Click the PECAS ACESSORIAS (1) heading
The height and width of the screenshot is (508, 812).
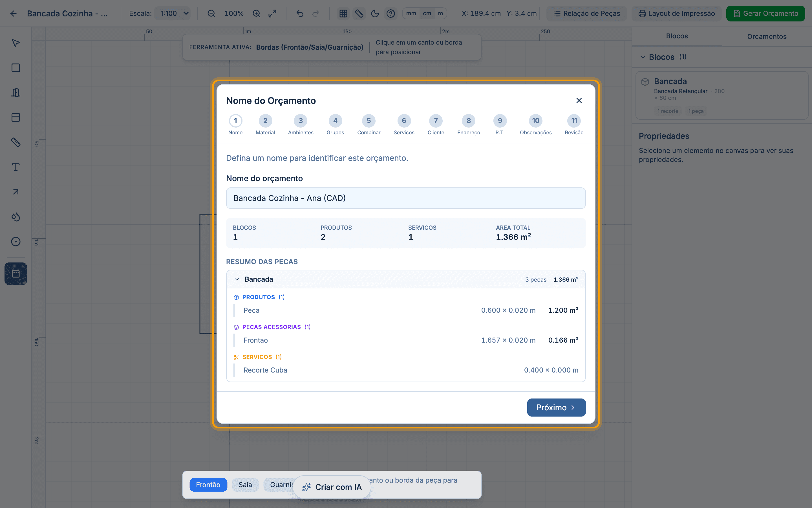tap(272, 327)
